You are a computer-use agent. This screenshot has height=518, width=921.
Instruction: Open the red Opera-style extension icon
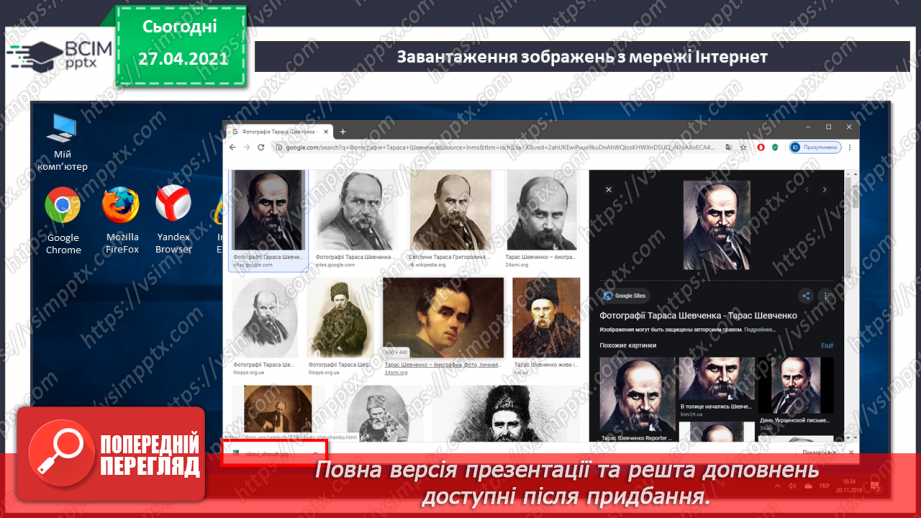coord(761,147)
